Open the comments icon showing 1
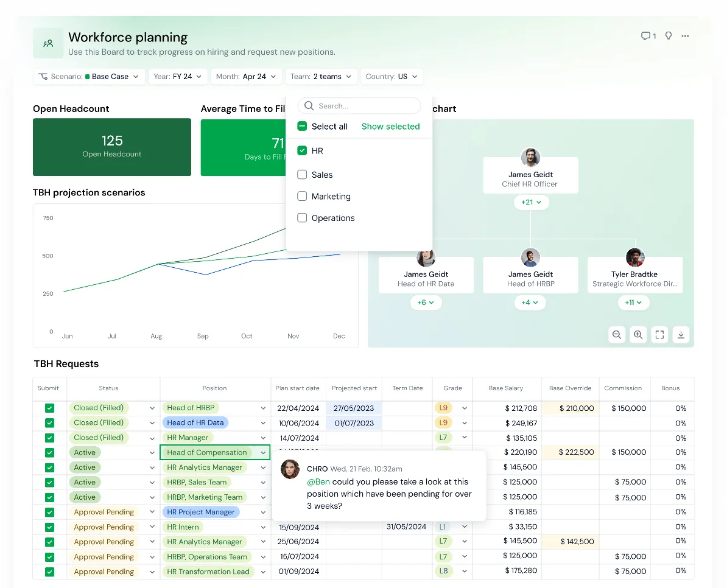This screenshot has height=588, width=727. (x=648, y=36)
